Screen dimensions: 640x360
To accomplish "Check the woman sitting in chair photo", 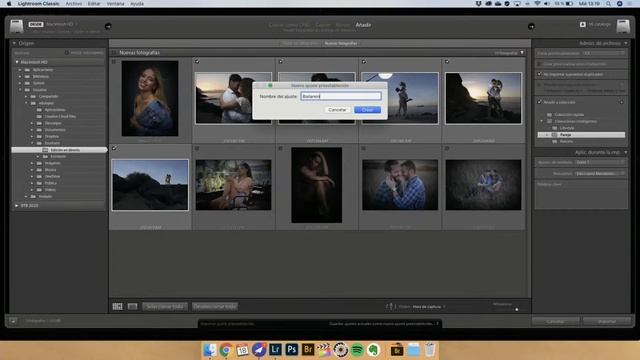I will [197, 148].
